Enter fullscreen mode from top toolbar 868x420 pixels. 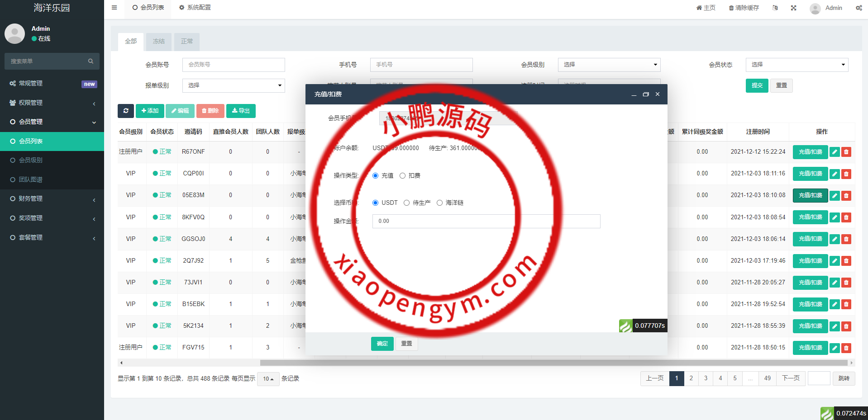(793, 8)
